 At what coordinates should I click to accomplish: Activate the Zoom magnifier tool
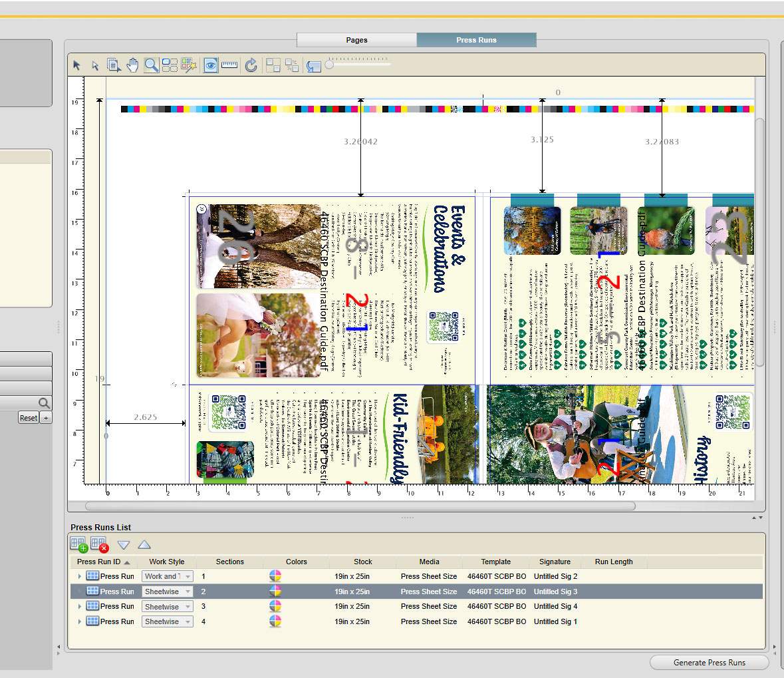pos(152,65)
